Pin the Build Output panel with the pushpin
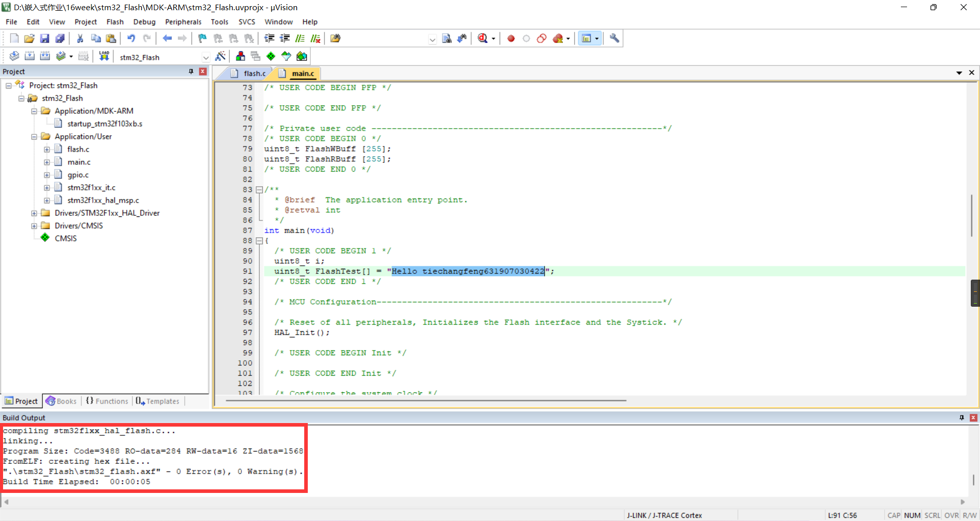This screenshot has height=521, width=980. (x=962, y=417)
